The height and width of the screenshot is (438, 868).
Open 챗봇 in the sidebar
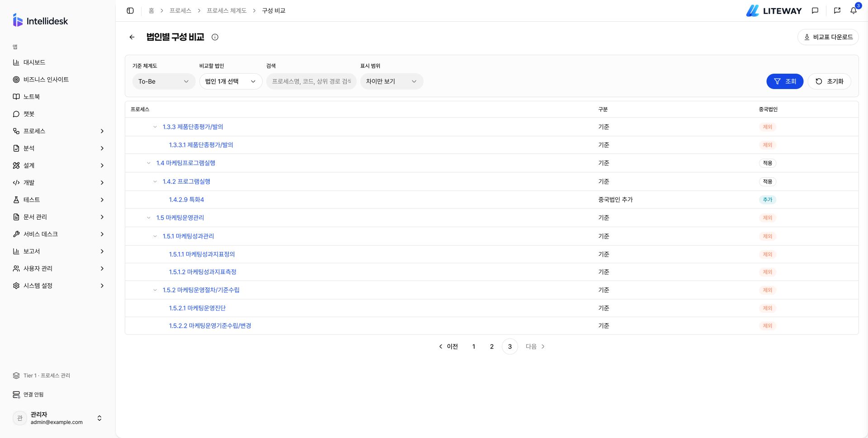click(x=58, y=114)
